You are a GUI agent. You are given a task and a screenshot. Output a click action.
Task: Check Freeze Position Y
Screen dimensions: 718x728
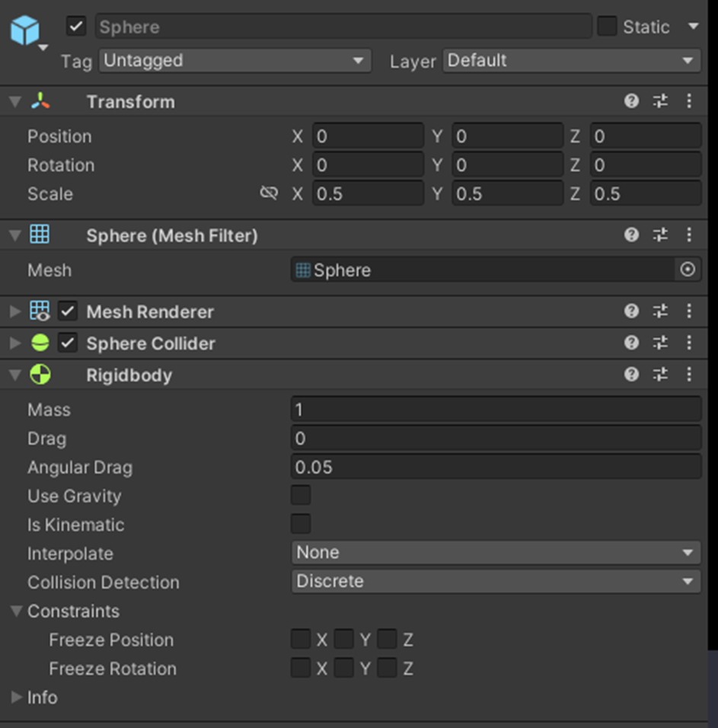tap(344, 639)
